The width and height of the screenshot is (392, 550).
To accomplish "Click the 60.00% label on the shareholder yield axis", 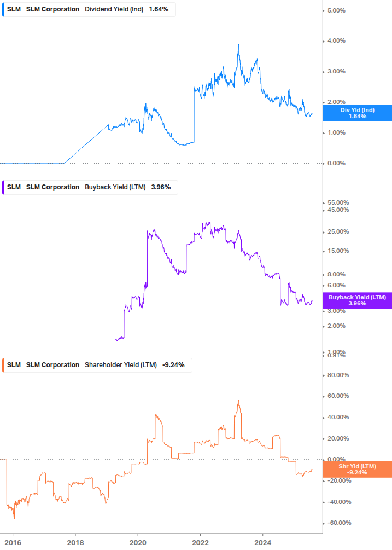I will click(338, 396).
